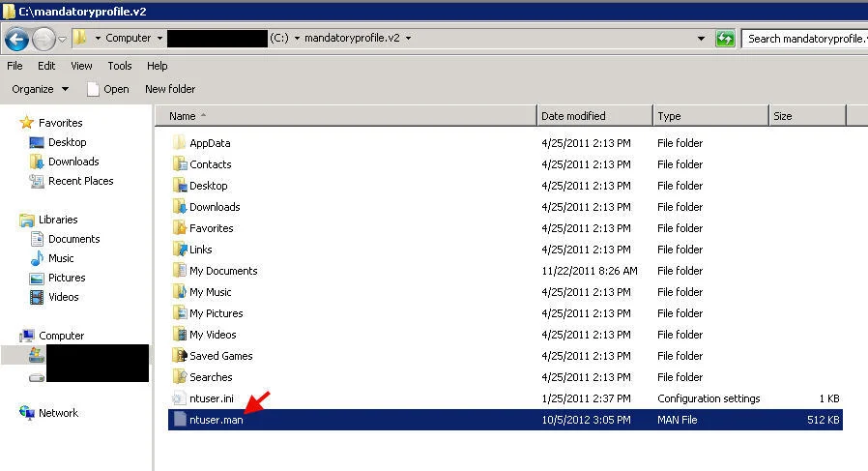
Task: Click the '10/5/2012 3:05 PM' date cell
Action: coord(586,420)
